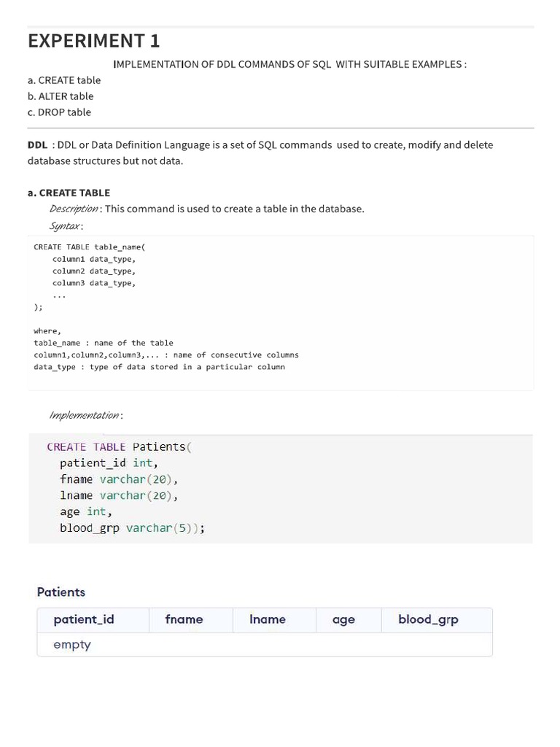
Task: Click the 'column2 data_type,' syntax line
Action: [x=93, y=271]
